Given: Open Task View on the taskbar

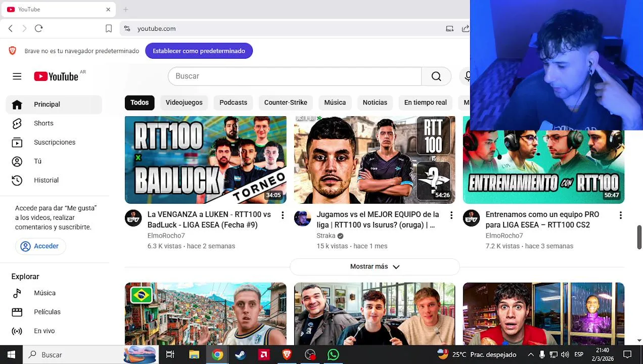Looking at the screenshot, I should click(170, 354).
